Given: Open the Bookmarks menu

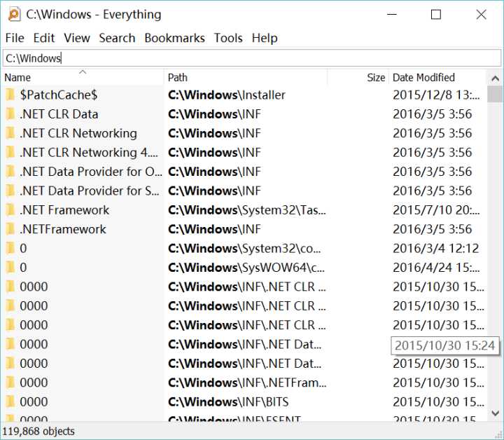Looking at the screenshot, I should coord(174,38).
